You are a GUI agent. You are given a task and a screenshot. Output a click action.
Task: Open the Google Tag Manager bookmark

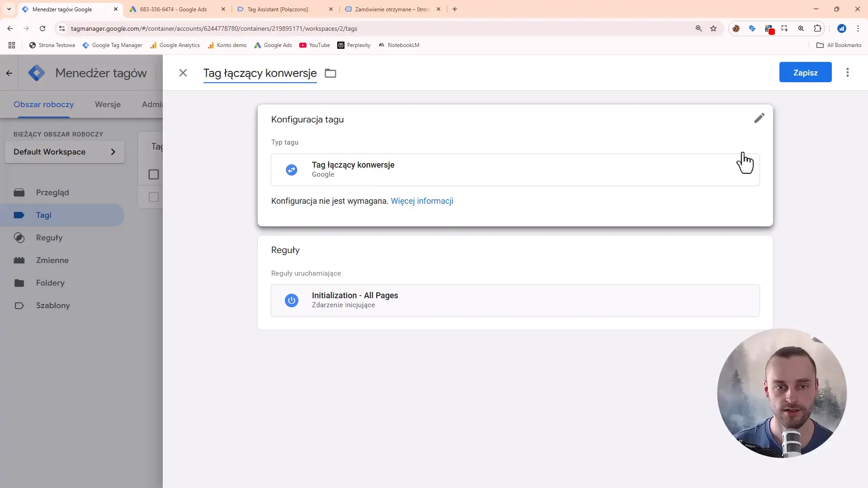click(112, 45)
